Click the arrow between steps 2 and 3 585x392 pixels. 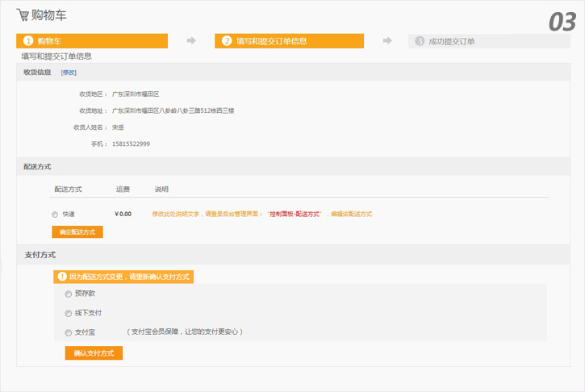[x=387, y=40]
